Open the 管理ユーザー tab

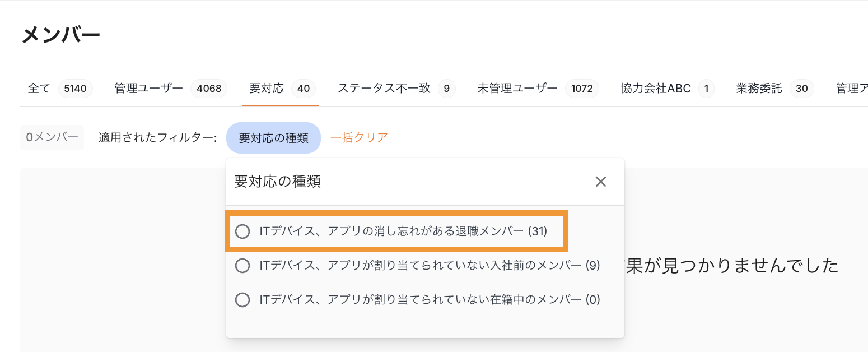(148, 89)
